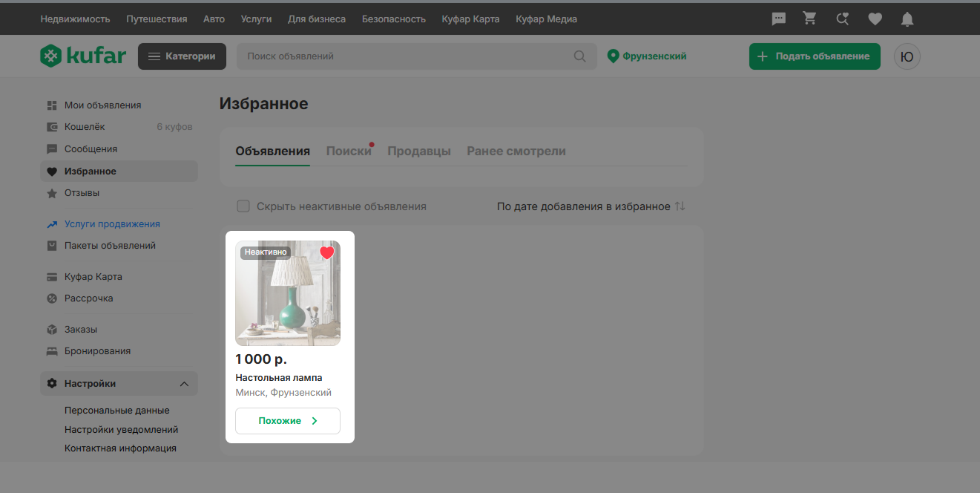Open Бронирования in sidebar

97,351
